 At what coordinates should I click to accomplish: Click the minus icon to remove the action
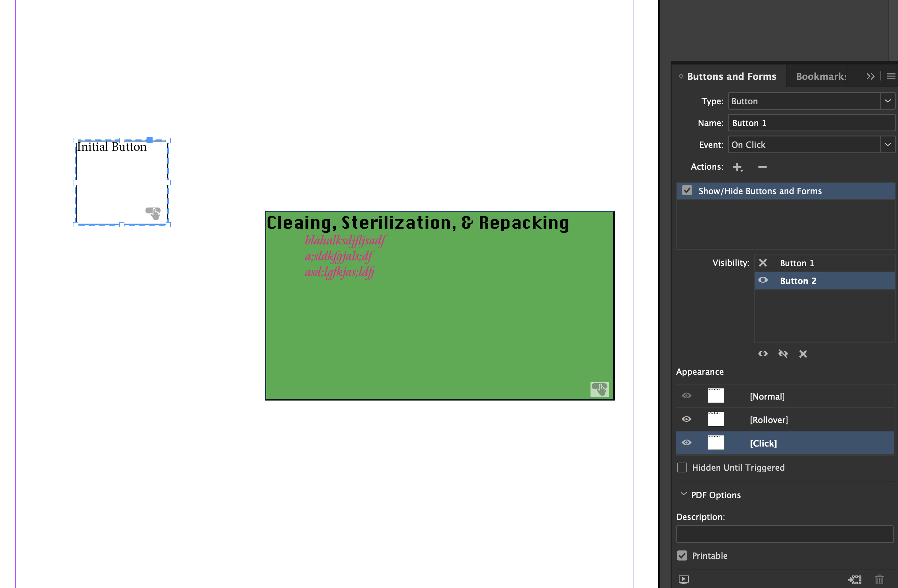(x=763, y=167)
